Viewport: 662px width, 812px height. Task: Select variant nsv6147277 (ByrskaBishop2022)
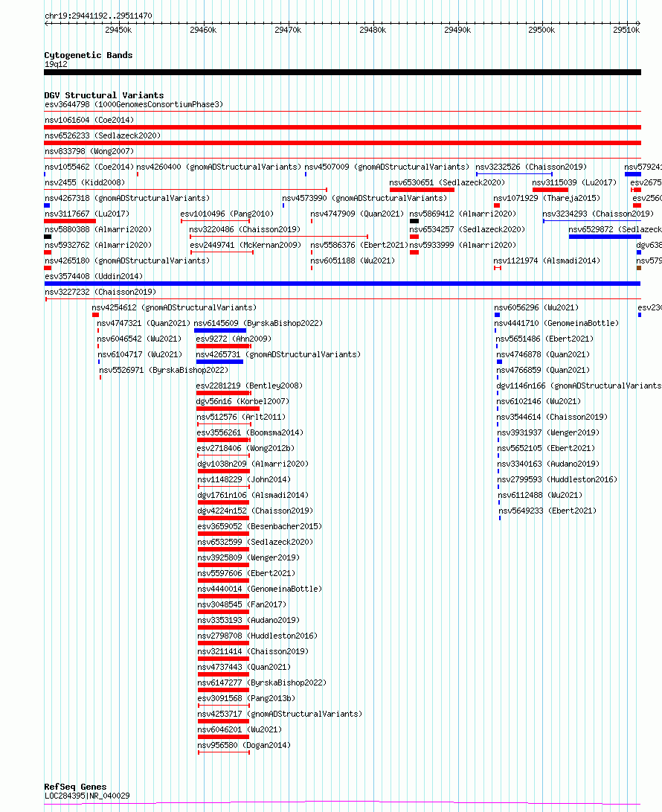pyautogui.click(x=262, y=682)
